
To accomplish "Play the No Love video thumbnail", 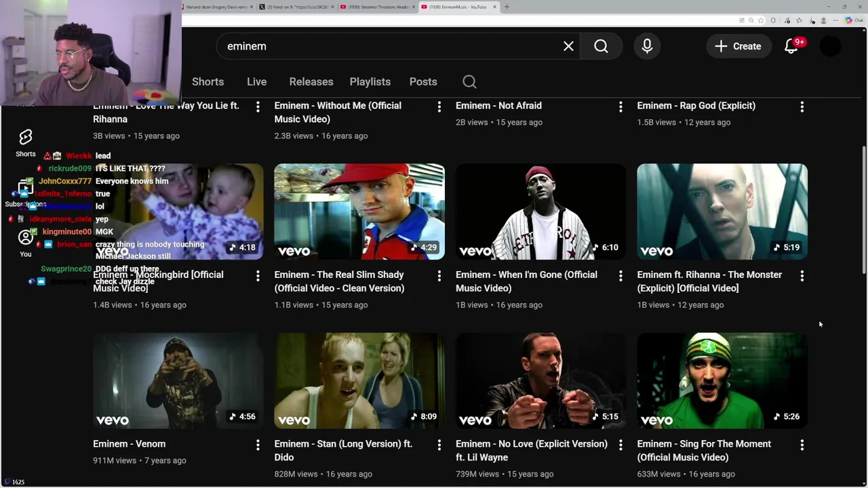I will 541,380.
